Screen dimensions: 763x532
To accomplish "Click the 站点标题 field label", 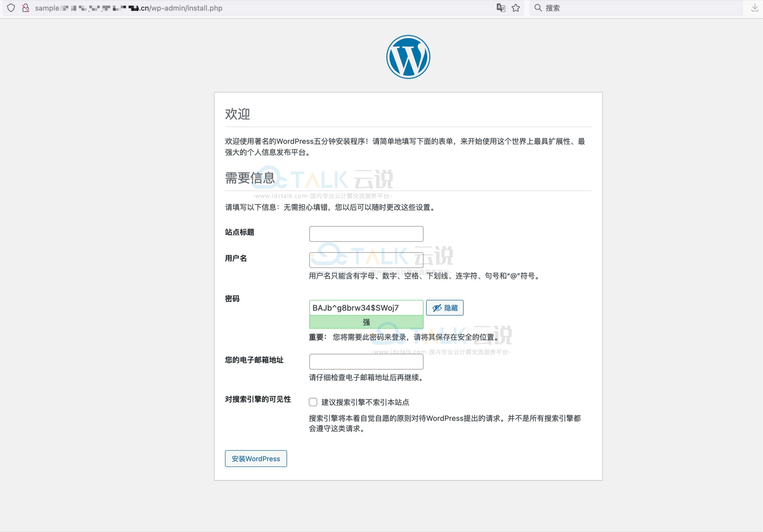I will (x=239, y=232).
